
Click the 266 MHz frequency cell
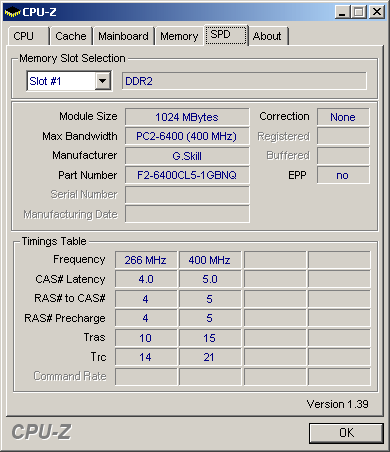146,260
